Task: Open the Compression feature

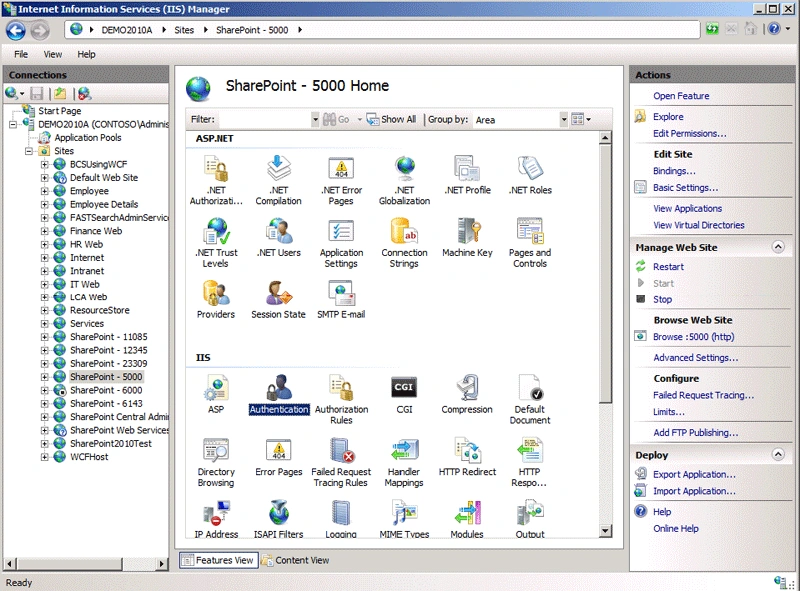Action: tap(467, 394)
